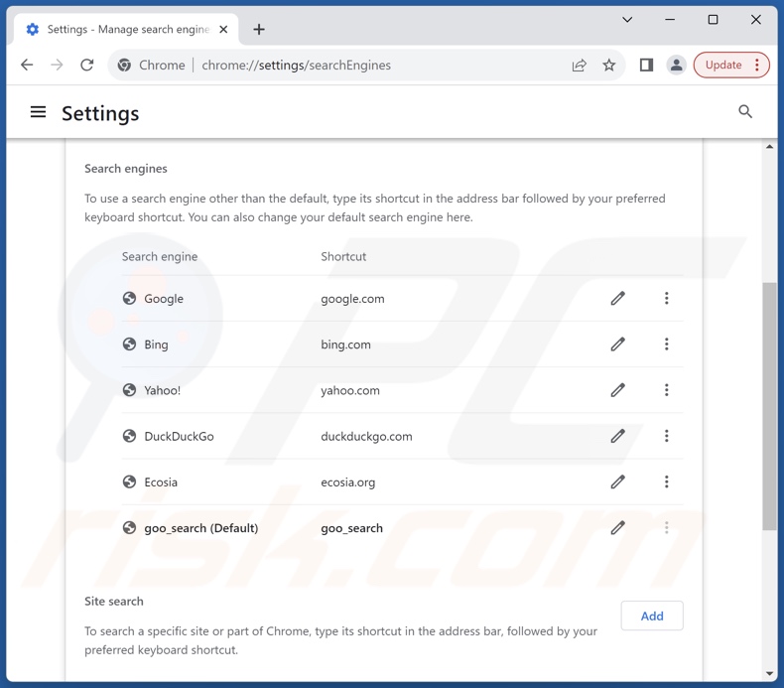
Task: Share this page from address bar
Action: pyautogui.click(x=579, y=66)
